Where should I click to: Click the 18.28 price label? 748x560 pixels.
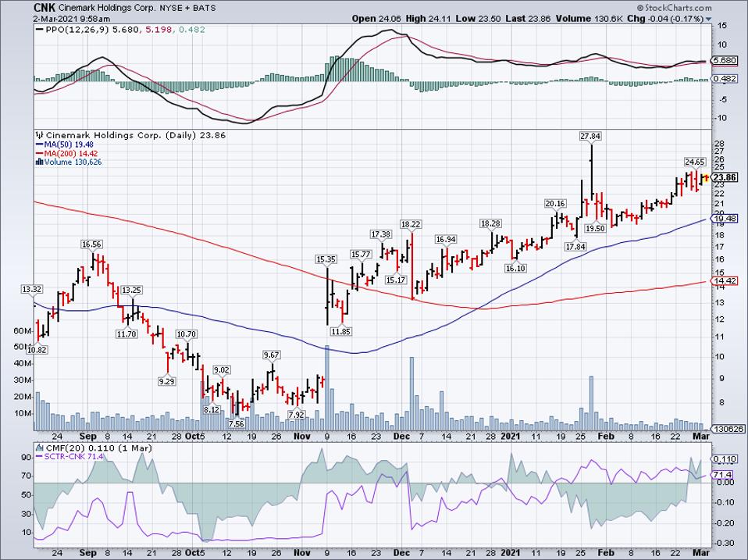pyautogui.click(x=490, y=223)
